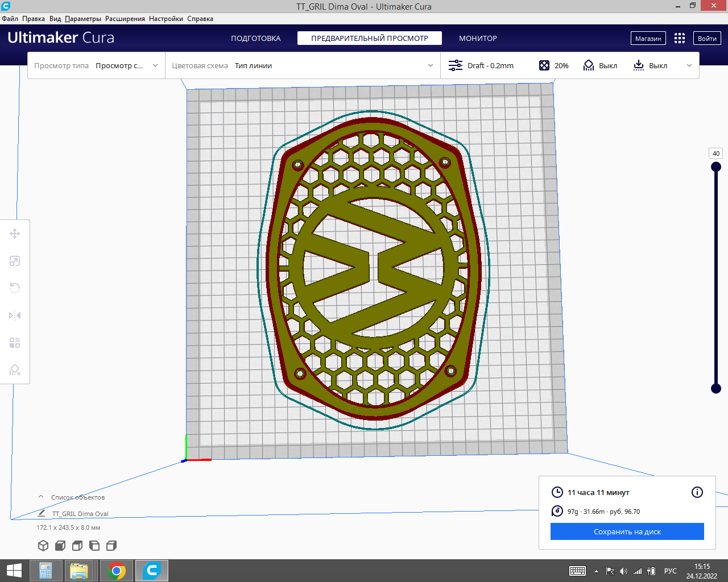Click the build plate adhesion icon
The width and height of the screenshot is (728, 582).
pos(639,65)
